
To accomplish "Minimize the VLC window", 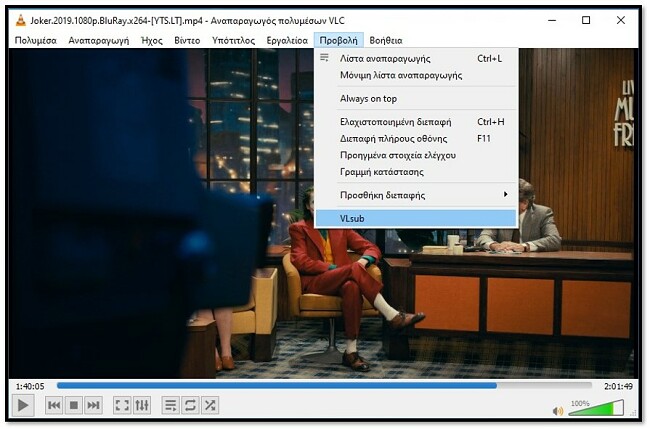I will tap(552, 20).
